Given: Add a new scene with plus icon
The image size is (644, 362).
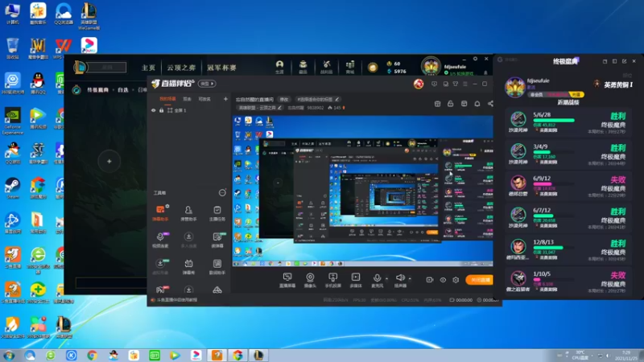Looking at the screenshot, I should tap(225, 99).
